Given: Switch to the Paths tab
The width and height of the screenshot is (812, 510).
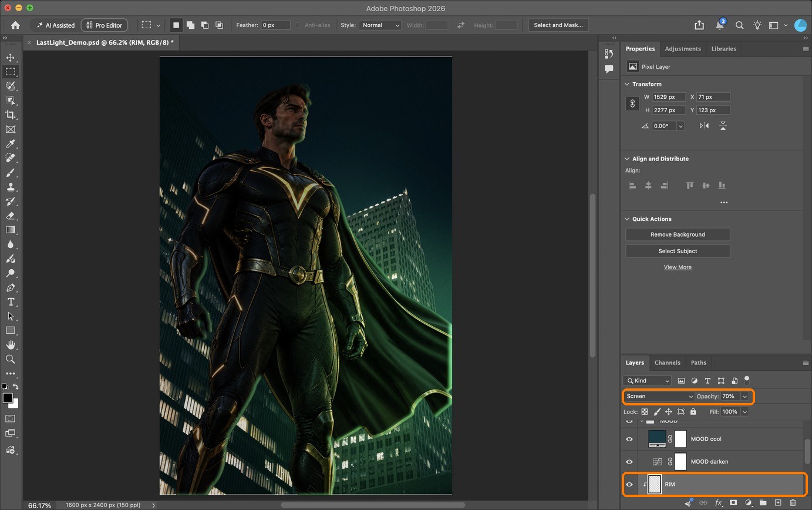Looking at the screenshot, I should 698,363.
